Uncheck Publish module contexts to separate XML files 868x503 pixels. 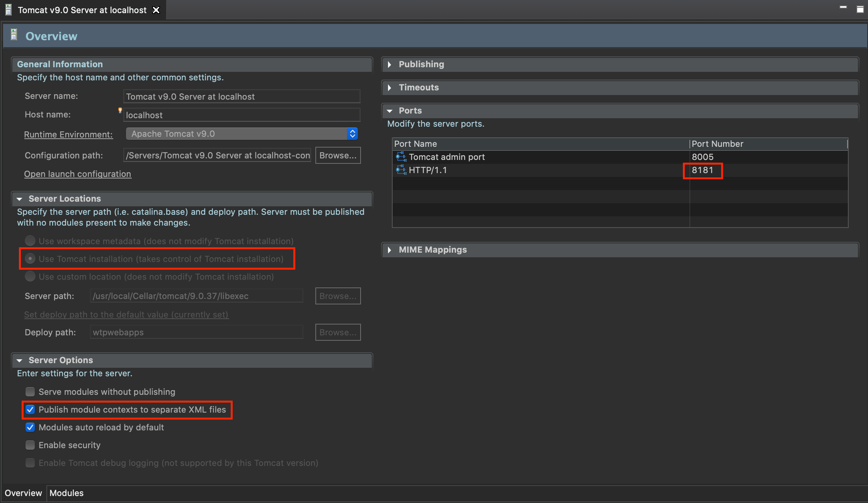tap(30, 410)
